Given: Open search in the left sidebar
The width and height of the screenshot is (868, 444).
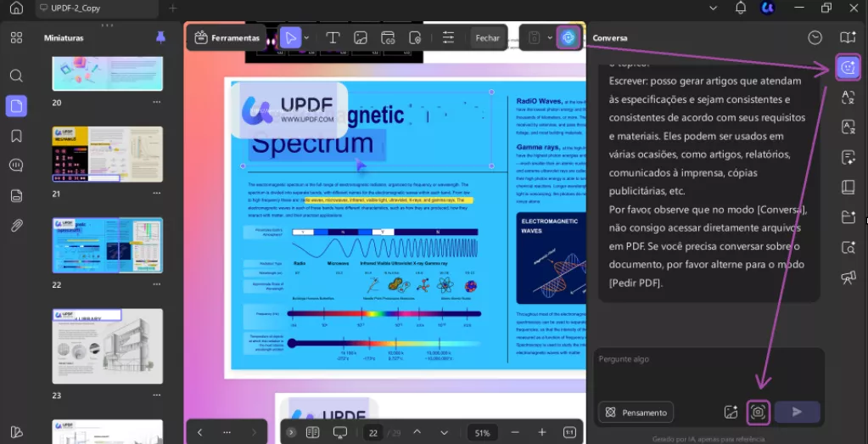Looking at the screenshot, I should click(x=17, y=76).
